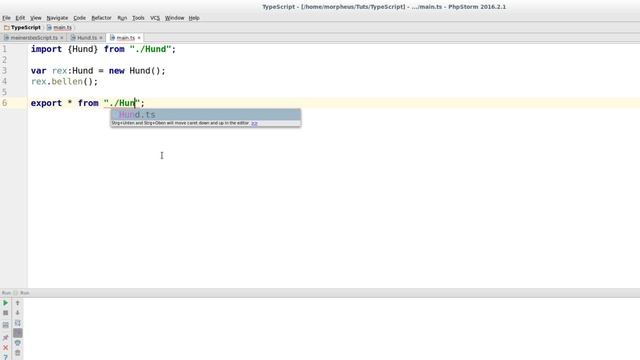Move up the stack trace with the up arrow
This screenshot has width=640, height=360.
coord(18,303)
